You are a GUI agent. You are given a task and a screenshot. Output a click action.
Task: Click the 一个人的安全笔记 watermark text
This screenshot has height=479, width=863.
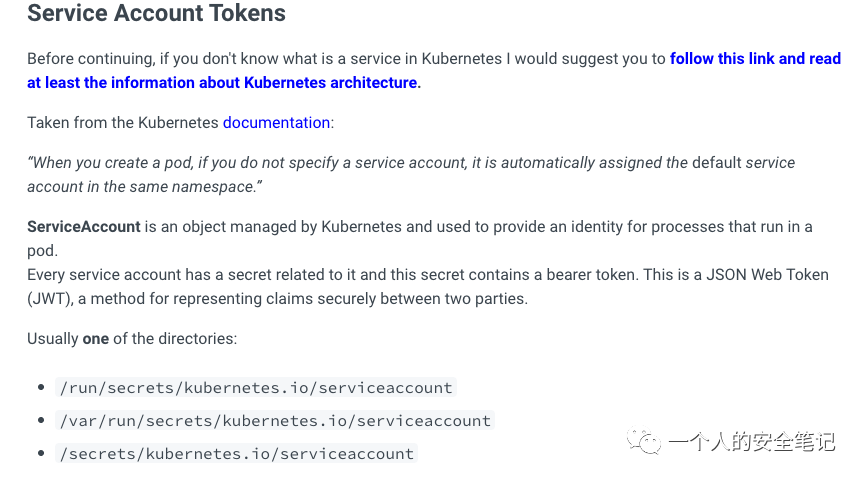[751, 442]
